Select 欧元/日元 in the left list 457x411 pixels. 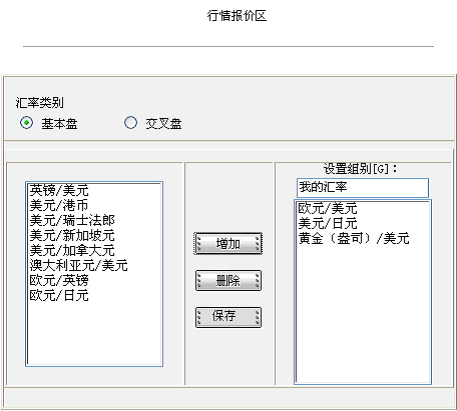click(x=94, y=295)
